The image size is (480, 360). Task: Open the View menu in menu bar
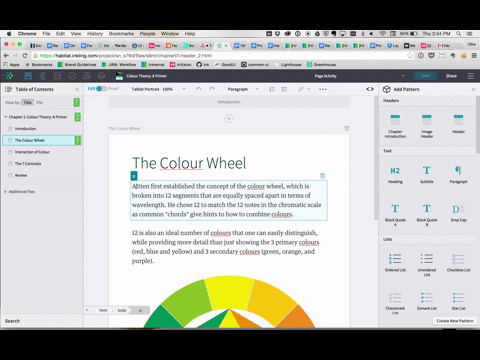[76, 34]
